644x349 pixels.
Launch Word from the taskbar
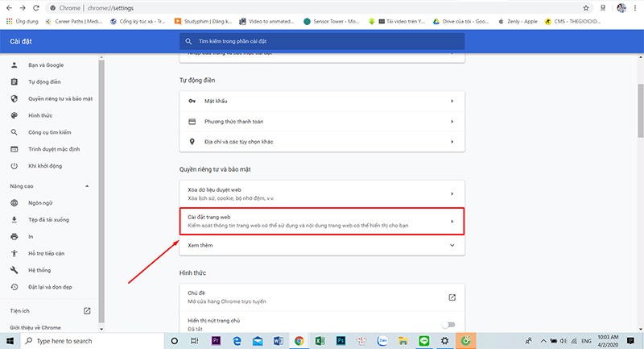(x=278, y=340)
